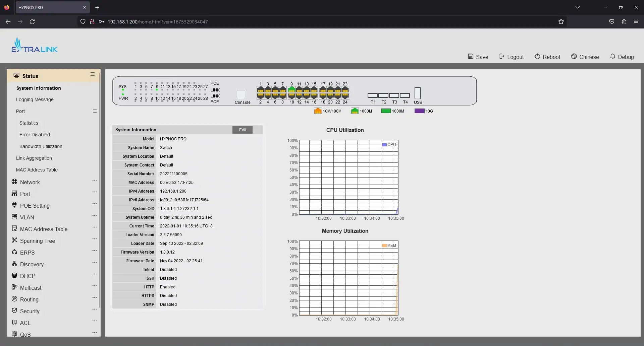Click the Debug bell icon

click(612, 57)
